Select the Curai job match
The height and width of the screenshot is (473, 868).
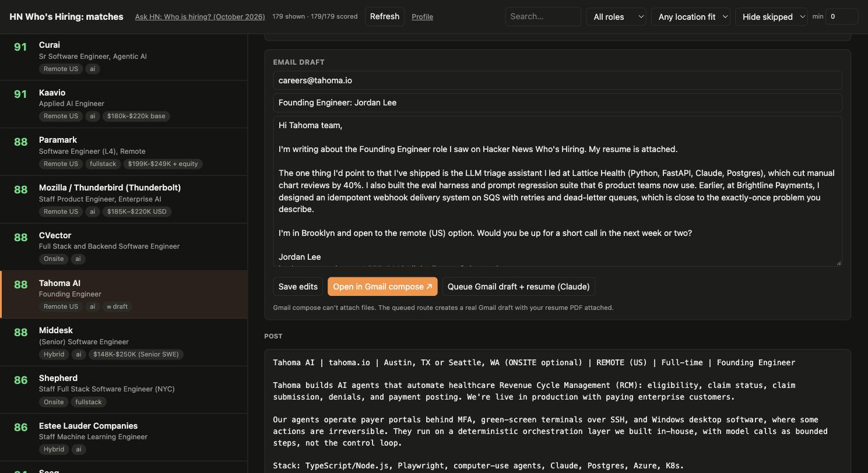pyautogui.click(x=124, y=57)
